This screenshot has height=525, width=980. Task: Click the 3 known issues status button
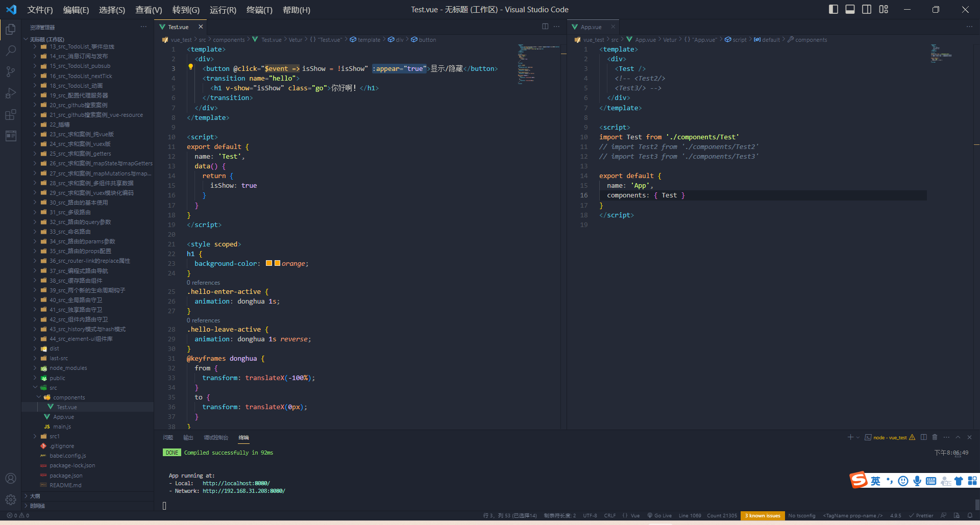(763, 515)
